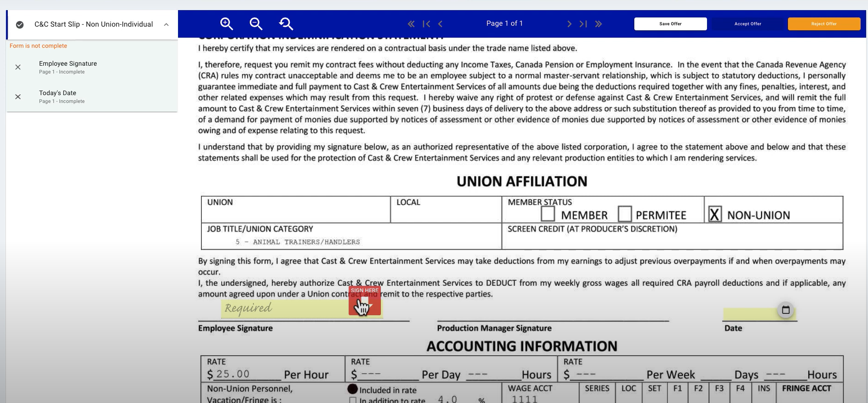Click the ACCOUNTING INFORMATION heading
The width and height of the screenshot is (868, 403).
tap(522, 346)
